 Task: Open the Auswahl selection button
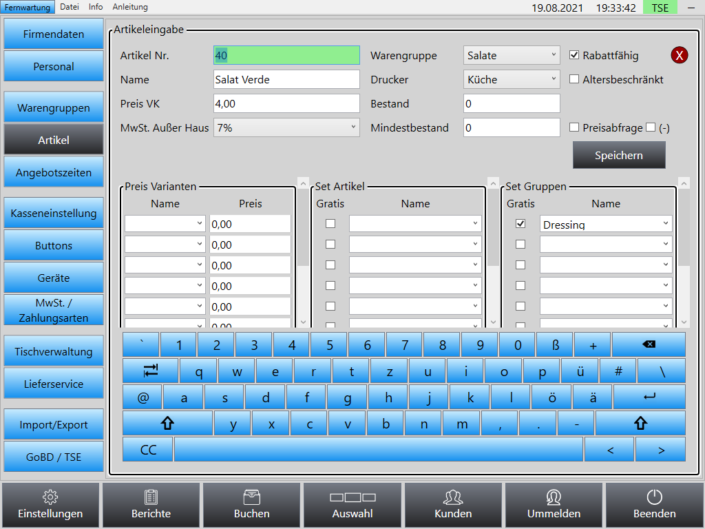[x=352, y=505]
